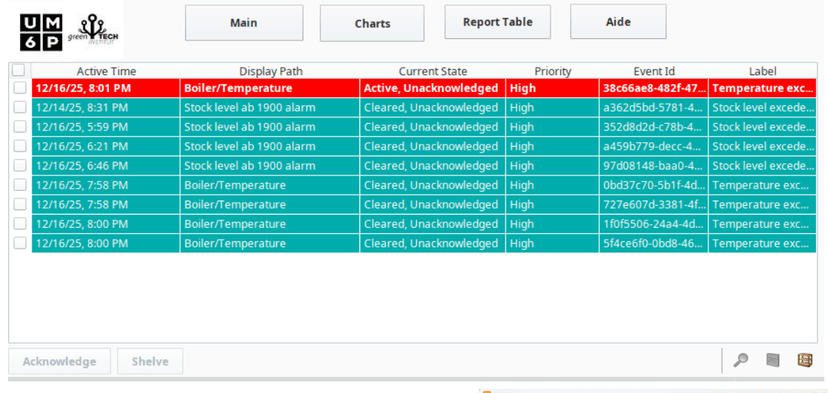Click the '12/16/25, 6:21 PM' time cell
828x393 pixels.
[x=106, y=146]
